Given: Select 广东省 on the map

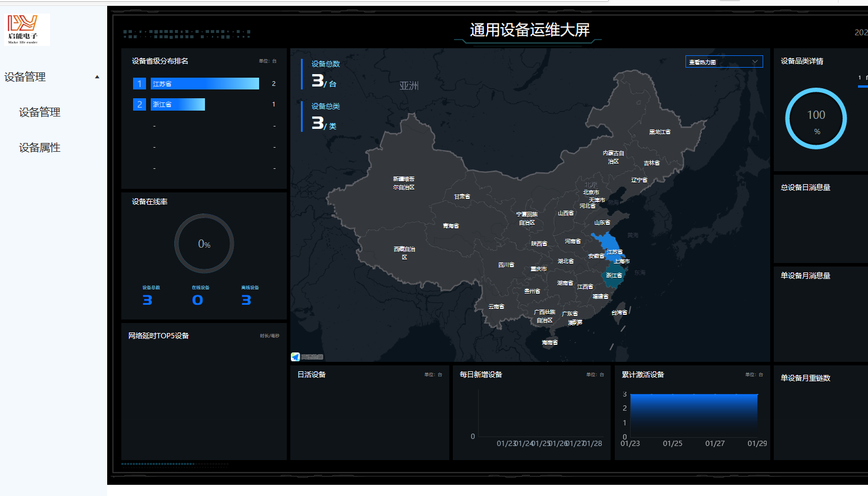Looking at the screenshot, I should [570, 314].
